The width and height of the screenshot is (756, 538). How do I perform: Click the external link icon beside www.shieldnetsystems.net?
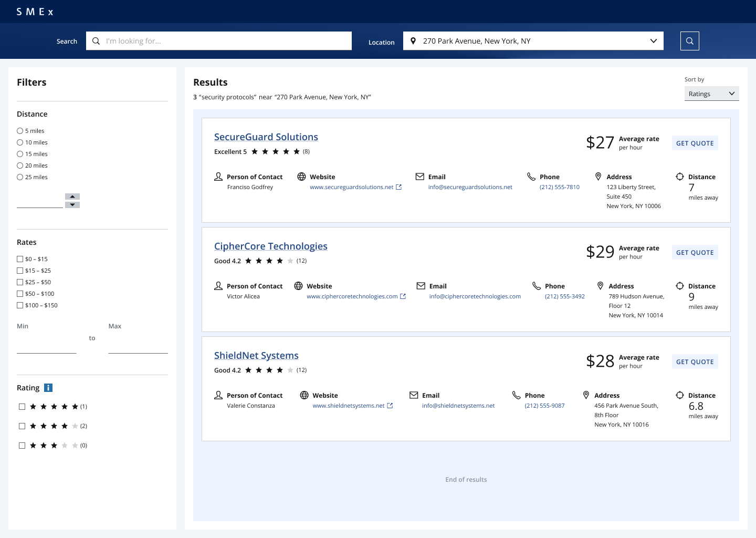pyautogui.click(x=389, y=406)
